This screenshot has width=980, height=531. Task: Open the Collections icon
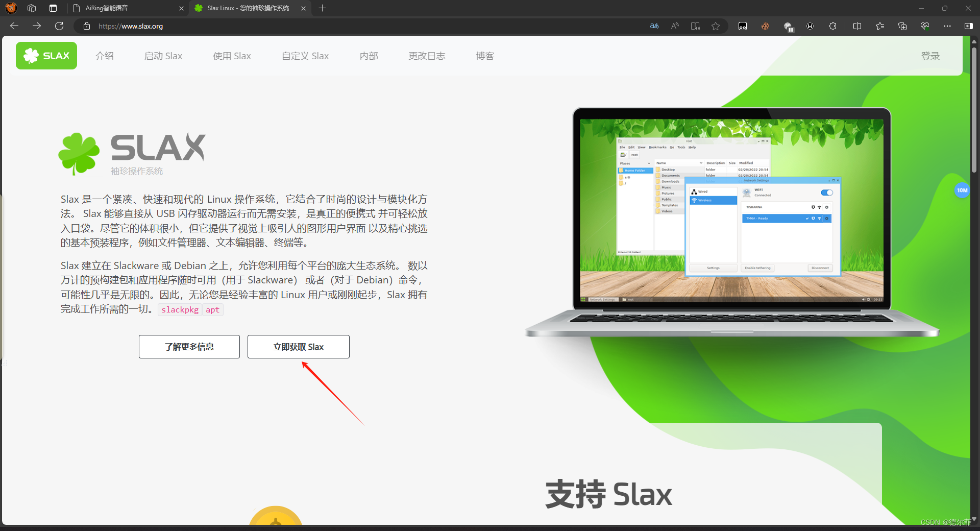pyautogui.click(x=902, y=26)
